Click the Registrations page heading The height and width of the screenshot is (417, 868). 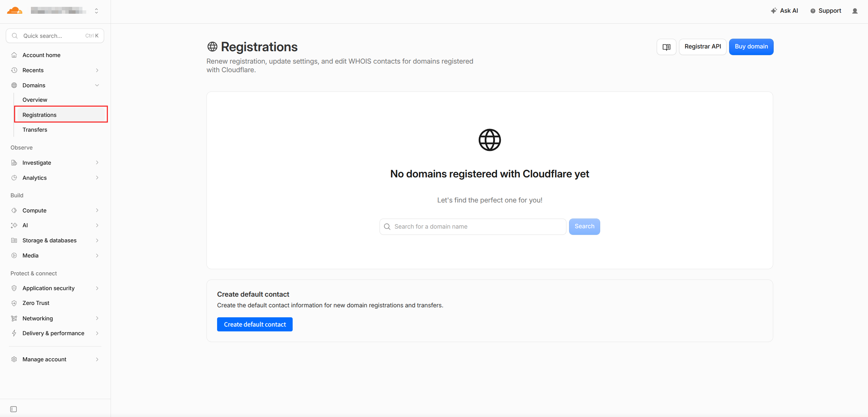tap(259, 47)
